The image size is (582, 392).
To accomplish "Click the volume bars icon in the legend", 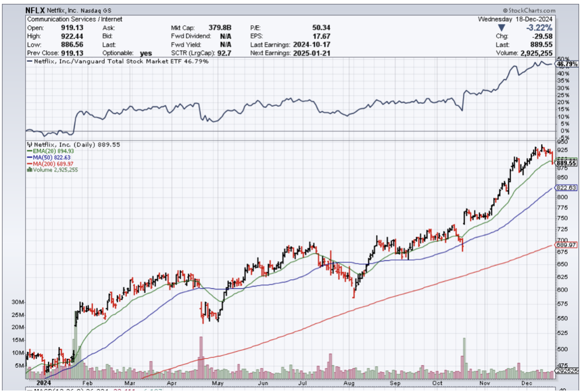I will 29,170.
